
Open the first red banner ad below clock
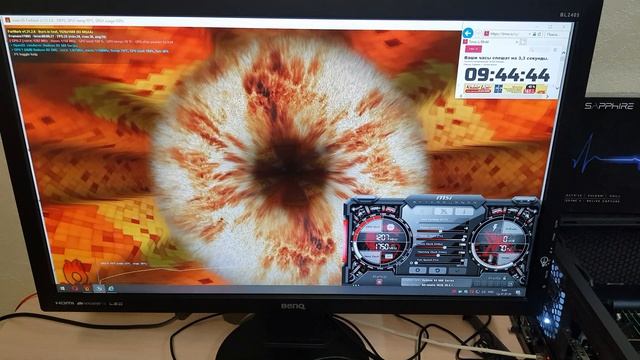point(478,89)
